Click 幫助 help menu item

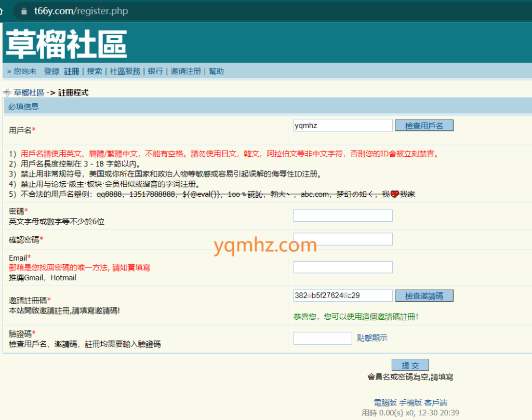[x=216, y=71]
